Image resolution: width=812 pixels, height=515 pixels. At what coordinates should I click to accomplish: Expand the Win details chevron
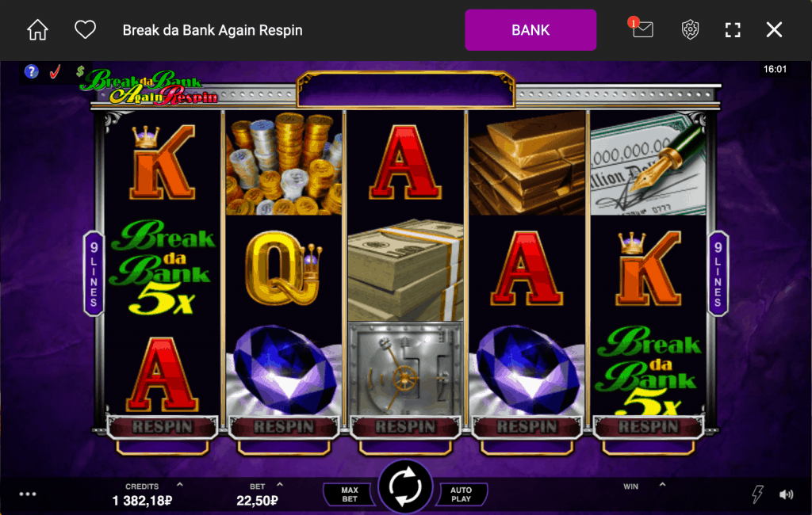662,485
